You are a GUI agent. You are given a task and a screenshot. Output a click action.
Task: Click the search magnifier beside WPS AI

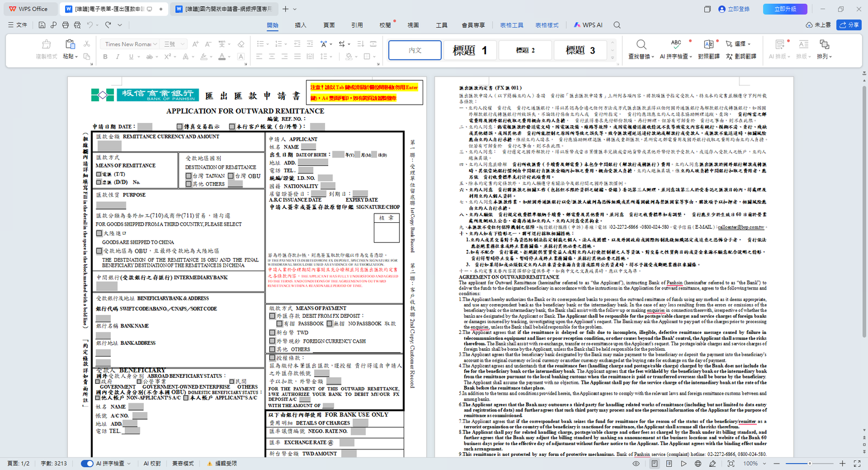pyautogui.click(x=617, y=25)
